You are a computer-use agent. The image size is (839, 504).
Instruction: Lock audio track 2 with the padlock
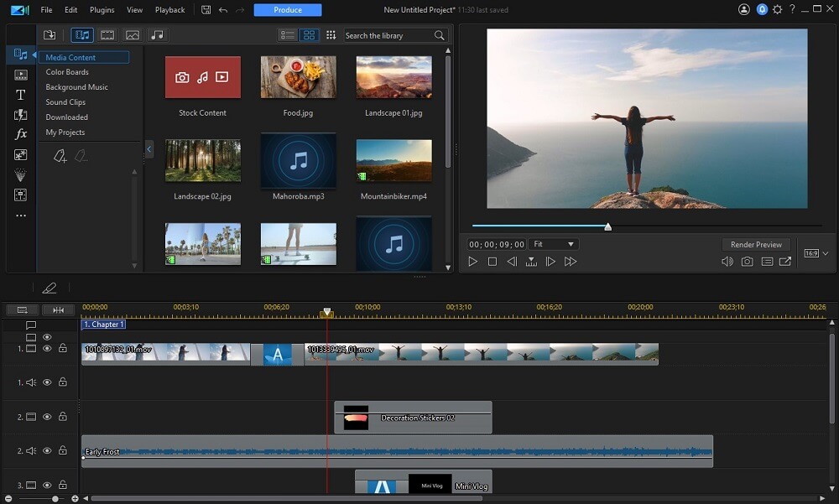click(x=62, y=450)
